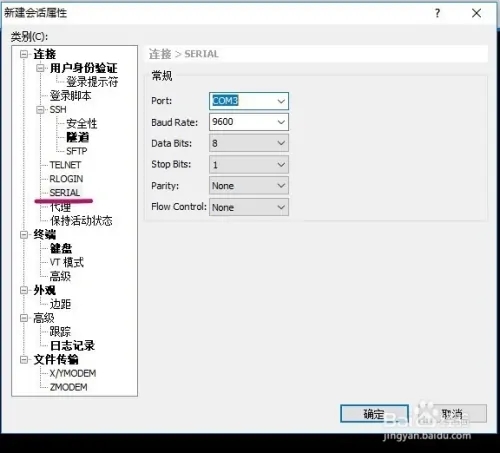Click the help question mark icon
This screenshot has height=453, width=500.
437,13
